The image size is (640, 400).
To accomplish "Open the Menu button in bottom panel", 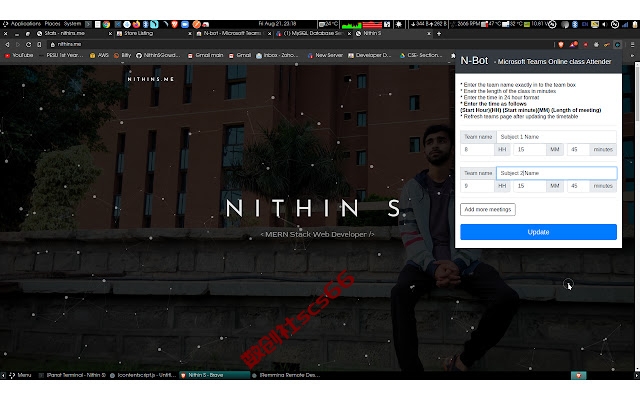I will coord(20,375).
